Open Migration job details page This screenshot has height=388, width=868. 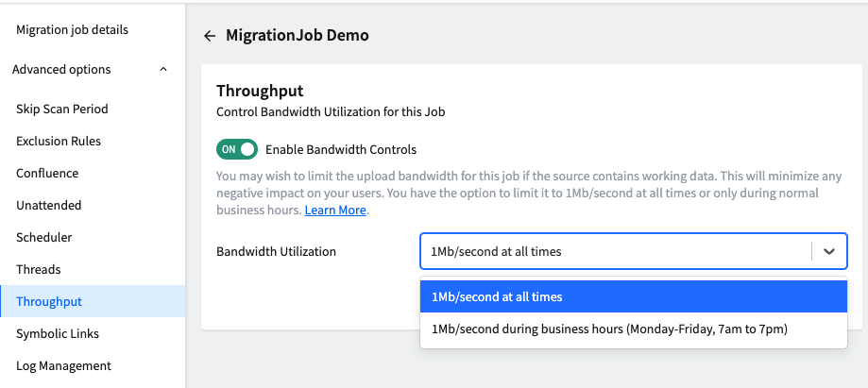click(72, 30)
